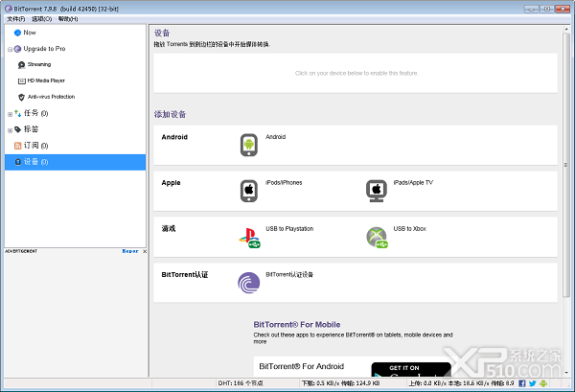This screenshot has height=392, width=575.
Task: Click the DHT nodes status bar entry
Action: point(241,383)
